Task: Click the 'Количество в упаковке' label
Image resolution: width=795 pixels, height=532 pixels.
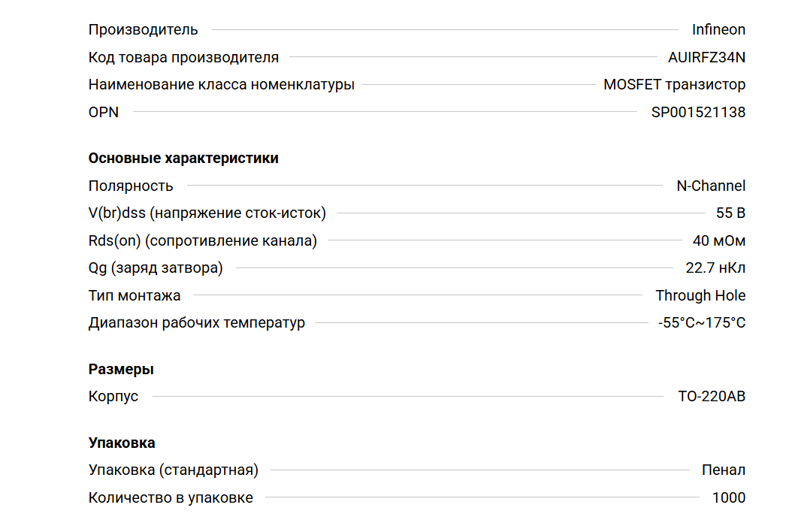Action: [x=171, y=497]
